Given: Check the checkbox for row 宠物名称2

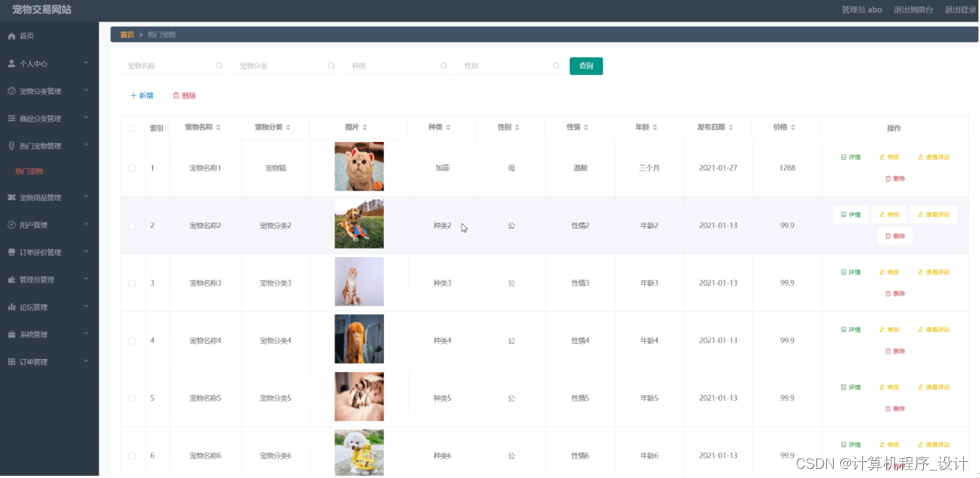Looking at the screenshot, I should tap(132, 226).
